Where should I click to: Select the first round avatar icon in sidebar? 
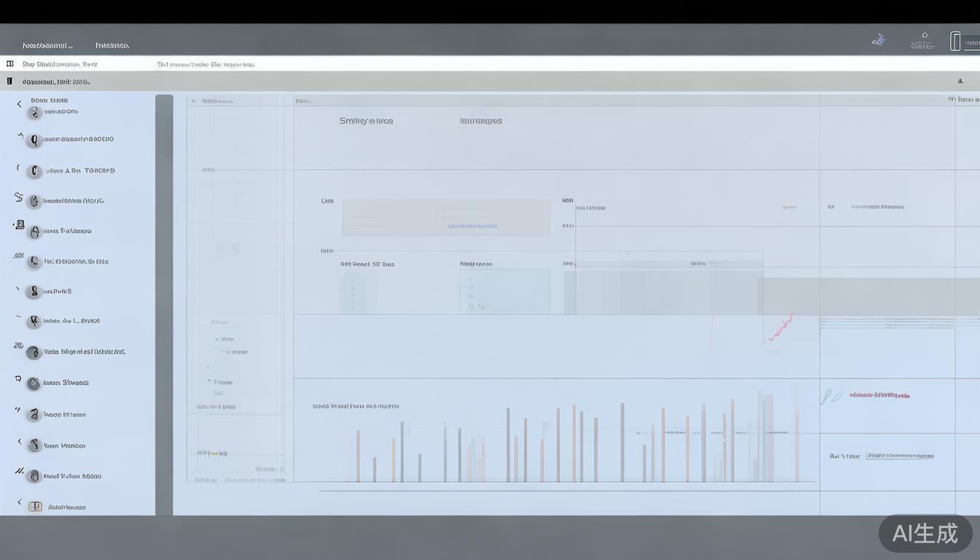pyautogui.click(x=34, y=113)
